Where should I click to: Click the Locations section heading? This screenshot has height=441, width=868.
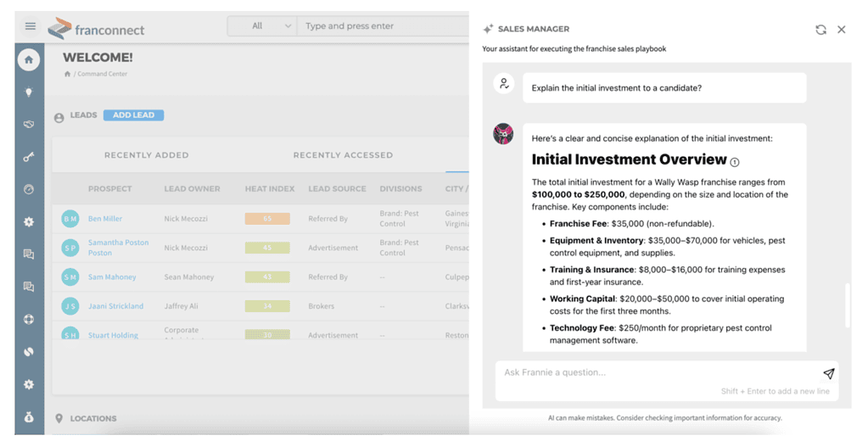[93, 418]
